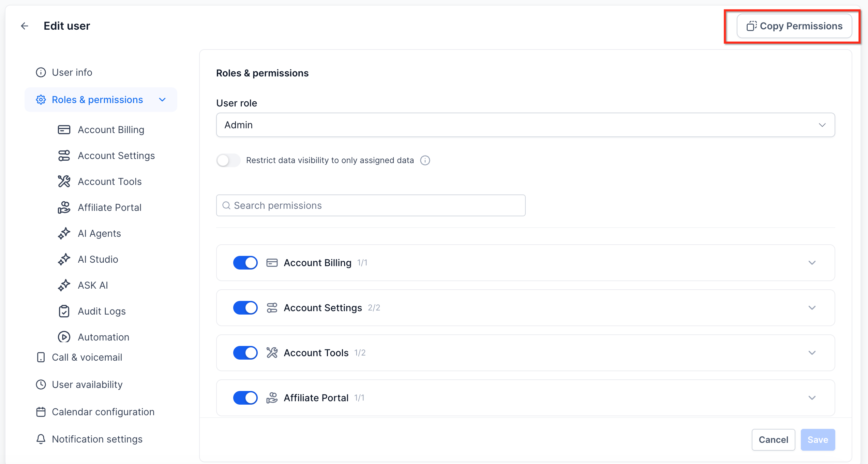
Task: Click the Account Billing card icon in sidebar
Action: point(64,130)
